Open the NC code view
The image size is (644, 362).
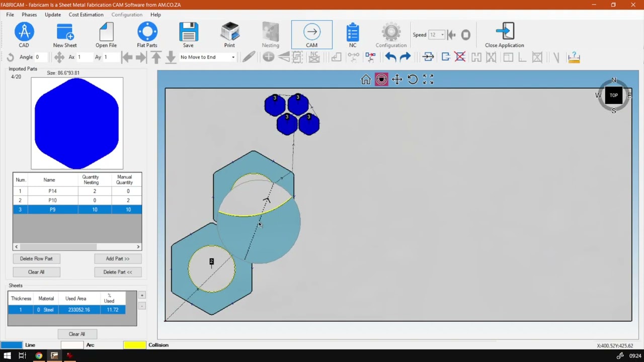[x=353, y=35]
